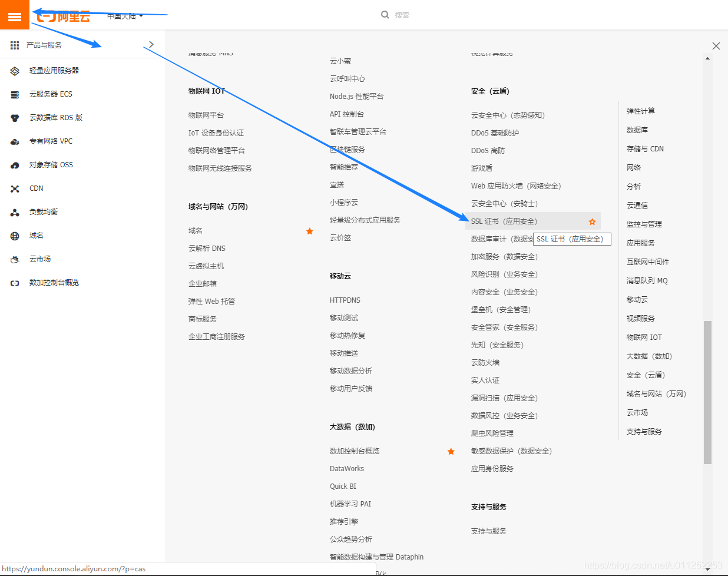Open 爬虫风险管理 service

pos(492,433)
